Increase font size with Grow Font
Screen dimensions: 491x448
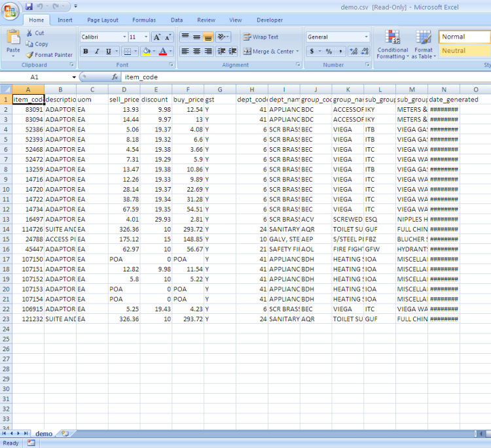click(x=156, y=37)
